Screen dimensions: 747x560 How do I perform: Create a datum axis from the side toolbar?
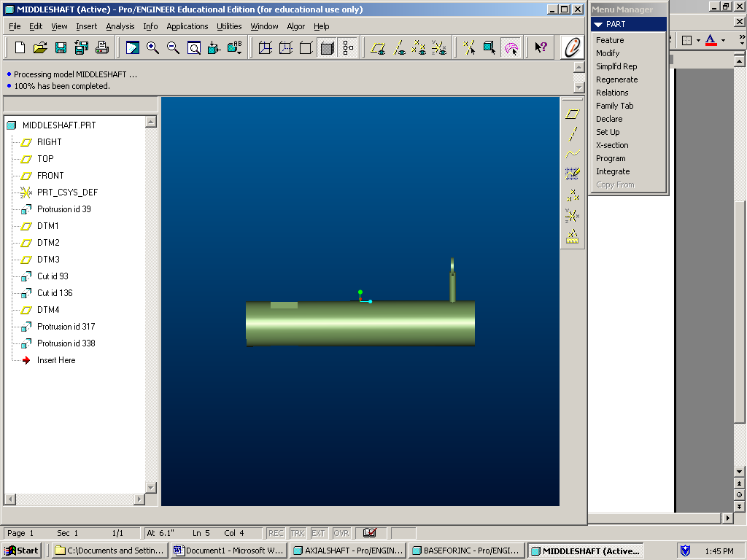(572, 134)
